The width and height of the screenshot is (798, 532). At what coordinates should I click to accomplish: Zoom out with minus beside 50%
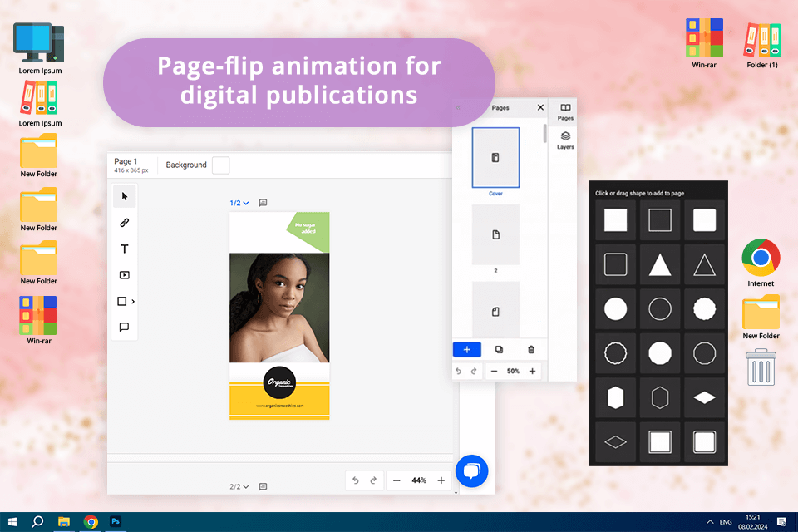click(494, 371)
